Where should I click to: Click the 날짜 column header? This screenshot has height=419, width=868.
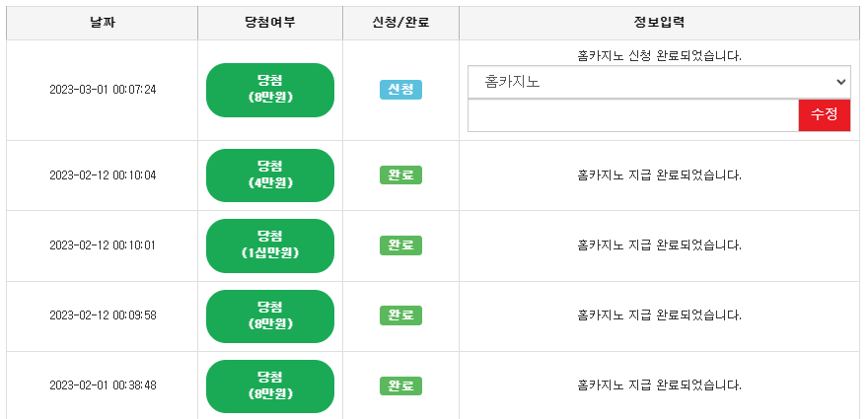103,23
